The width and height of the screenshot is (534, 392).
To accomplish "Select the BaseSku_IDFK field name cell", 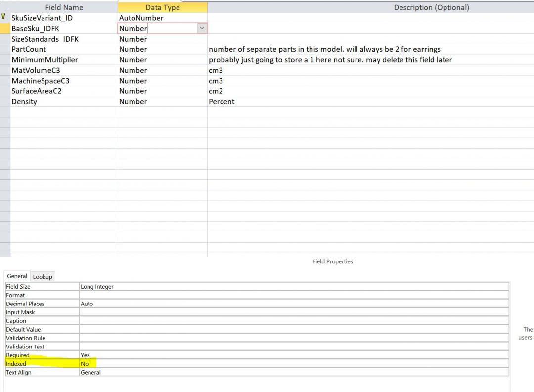I will (64, 29).
